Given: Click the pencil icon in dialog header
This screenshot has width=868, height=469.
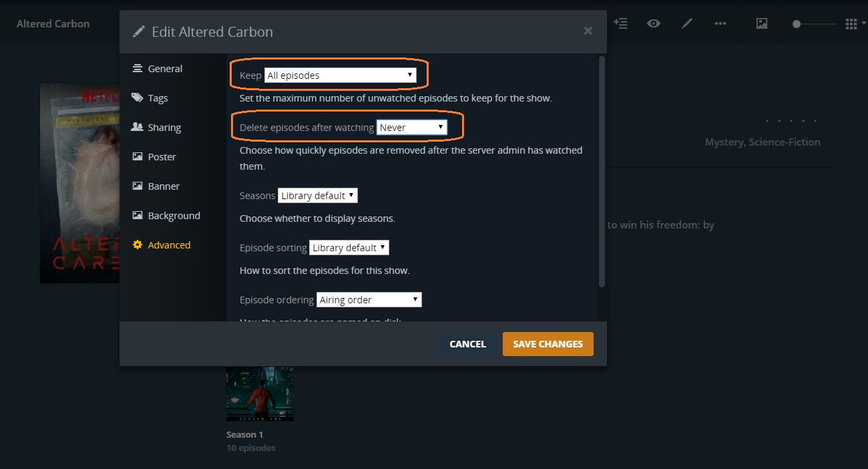Looking at the screenshot, I should [139, 31].
